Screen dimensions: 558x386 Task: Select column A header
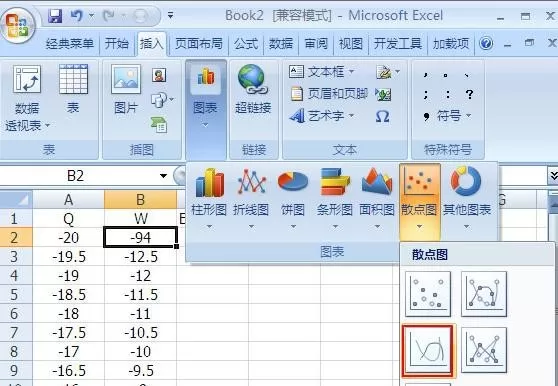coord(68,200)
